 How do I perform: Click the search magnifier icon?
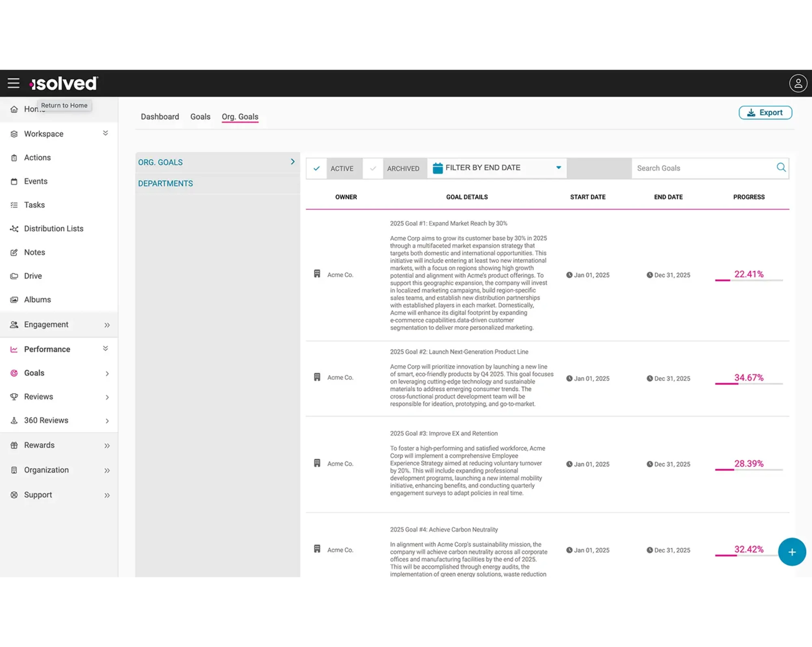pos(781,167)
